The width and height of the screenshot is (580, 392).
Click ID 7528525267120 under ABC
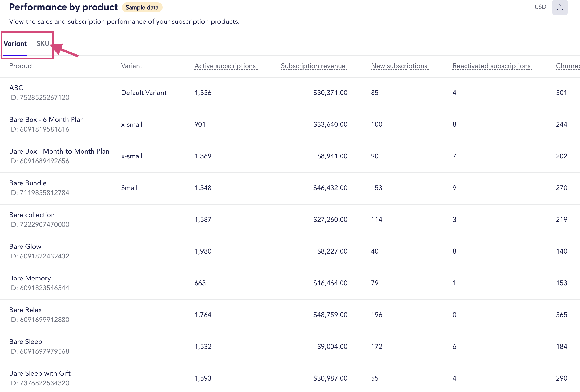[39, 98]
